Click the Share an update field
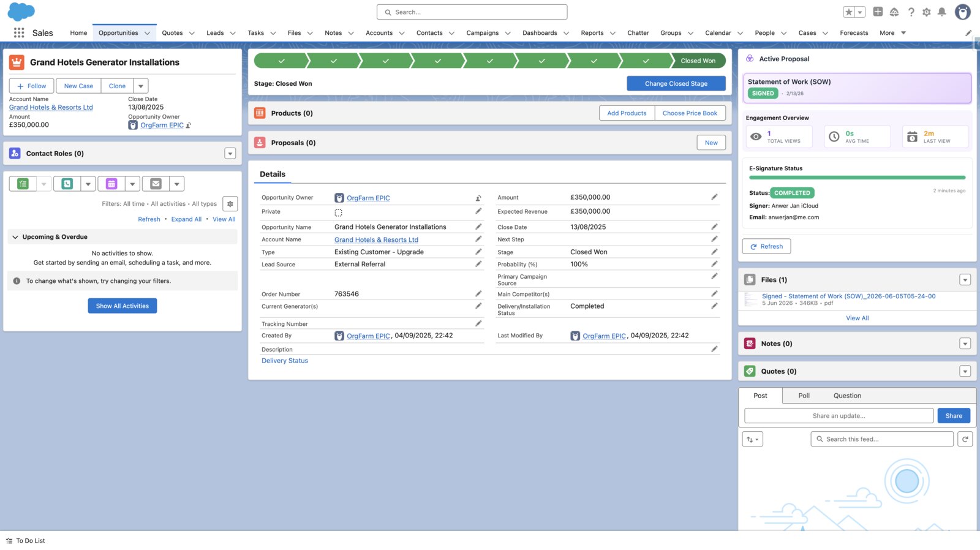This screenshot has width=980, height=550. [839, 416]
